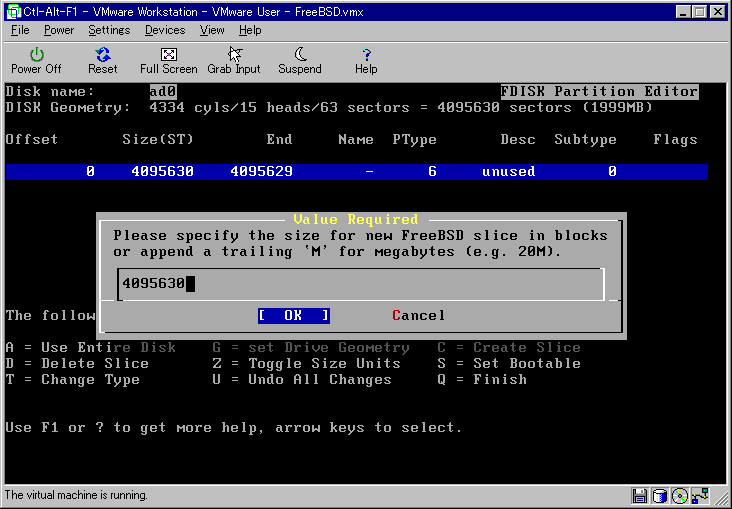
Task: Click the 'Value Required' dialog title
Action: click(x=356, y=219)
